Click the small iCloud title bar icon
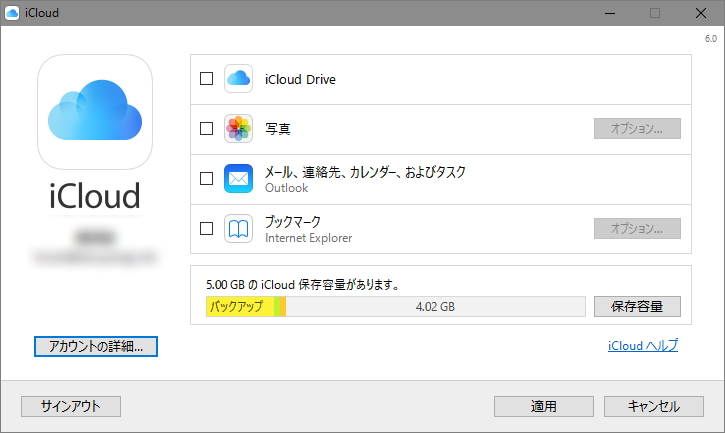The height and width of the screenshot is (433, 725). pos(12,13)
